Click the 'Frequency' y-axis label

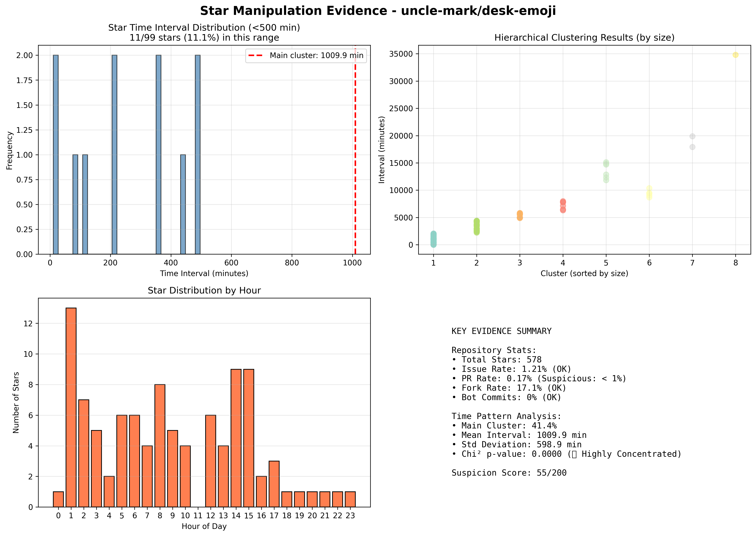tap(9, 151)
